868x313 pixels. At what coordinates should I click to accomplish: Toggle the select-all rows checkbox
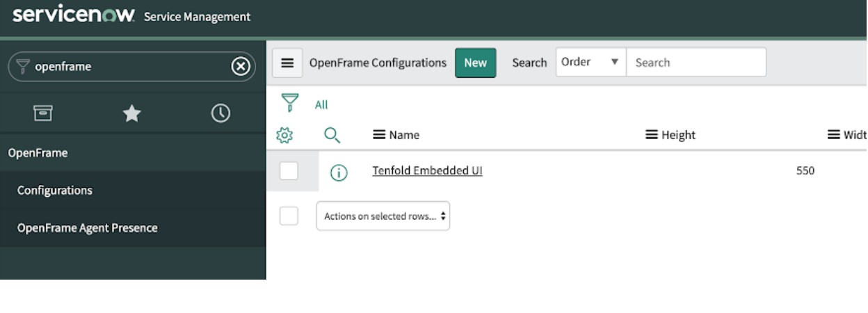289,216
